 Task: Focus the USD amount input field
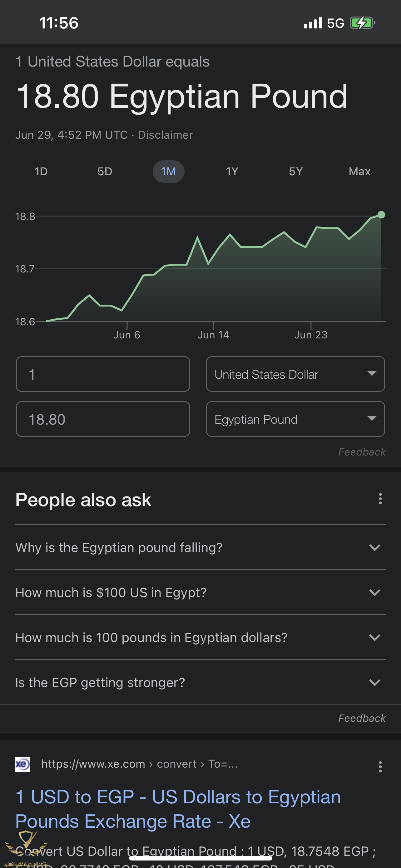[x=103, y=374]
